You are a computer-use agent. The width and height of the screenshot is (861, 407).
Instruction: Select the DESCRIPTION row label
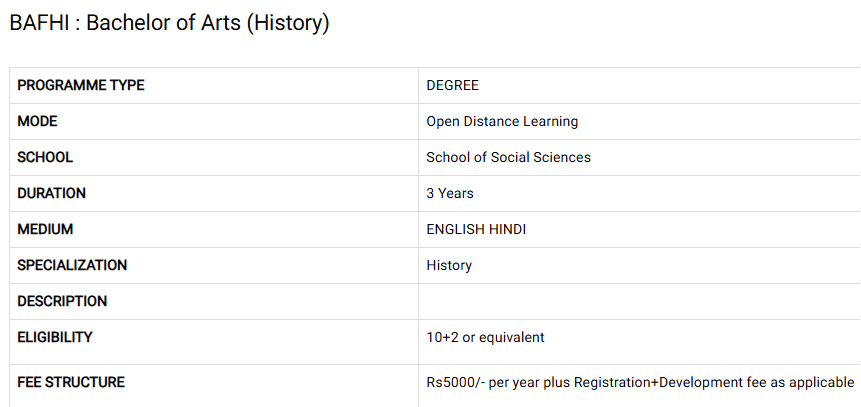click(x=62, y=301)
